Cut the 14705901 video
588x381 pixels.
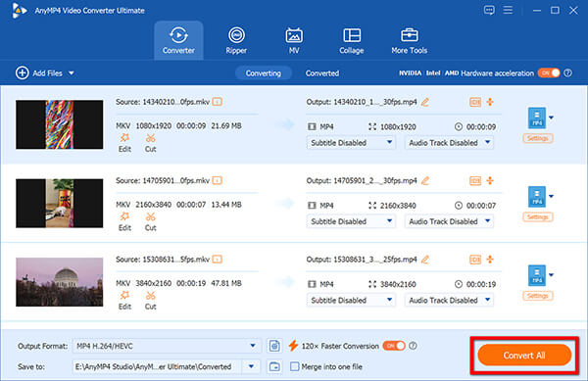pyautogui.click(x=150, y=221)
